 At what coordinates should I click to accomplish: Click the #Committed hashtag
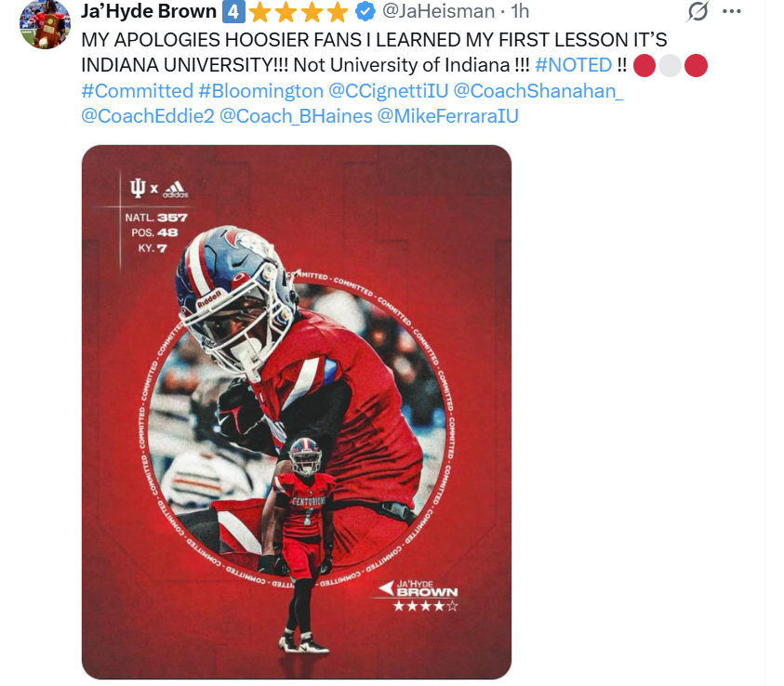[137, 91]
